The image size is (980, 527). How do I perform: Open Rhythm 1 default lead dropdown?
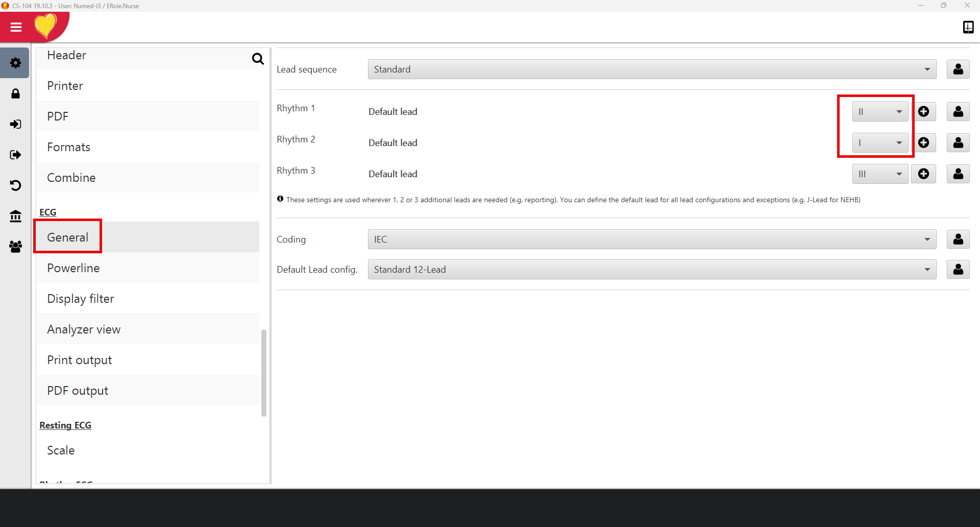click(x=880, y=112)
